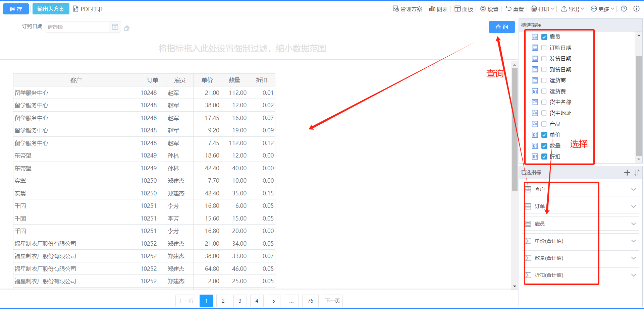Click the info circle icon
644x309 pixels.
636,9
